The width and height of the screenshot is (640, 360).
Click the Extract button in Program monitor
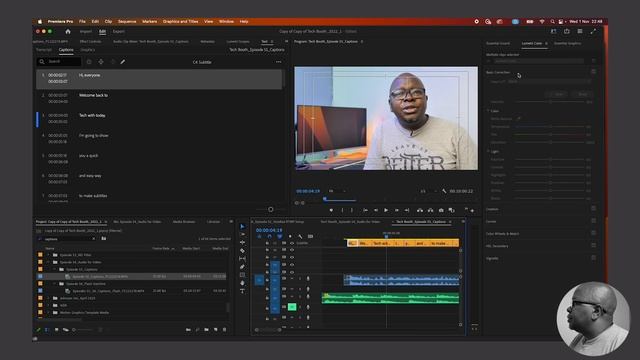[x=430, y=210]
